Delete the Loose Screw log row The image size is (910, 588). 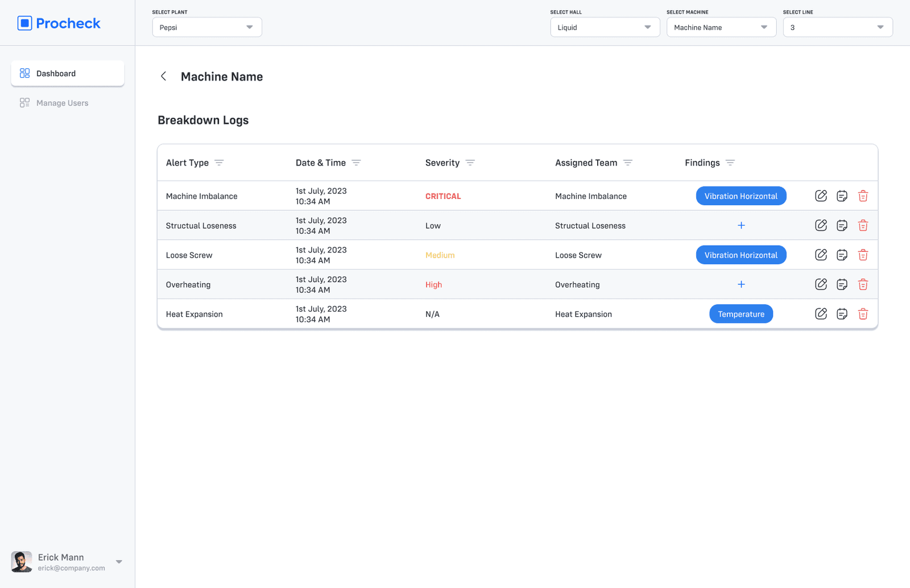[x=863, y=255]
